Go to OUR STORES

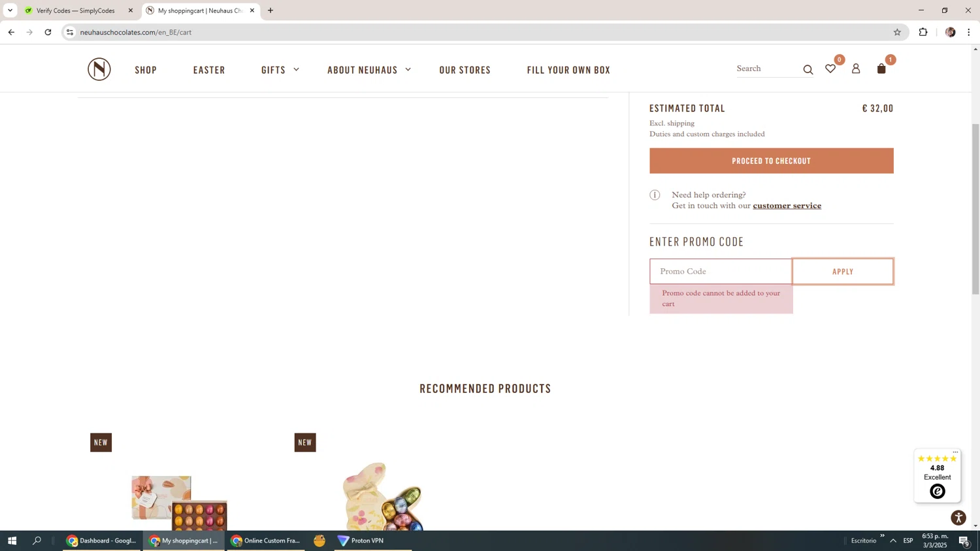pyautogui.click(x=465, y=70)
